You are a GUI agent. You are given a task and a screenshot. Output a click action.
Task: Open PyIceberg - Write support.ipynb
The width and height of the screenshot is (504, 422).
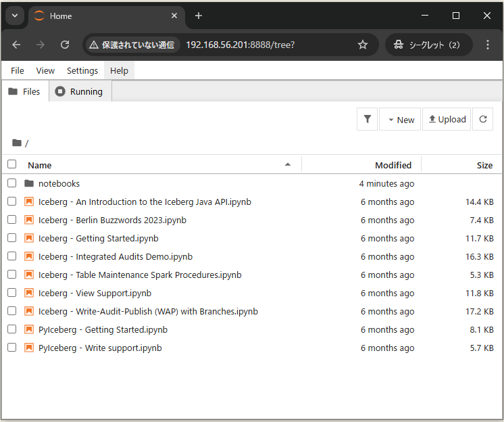coord(100,348)
